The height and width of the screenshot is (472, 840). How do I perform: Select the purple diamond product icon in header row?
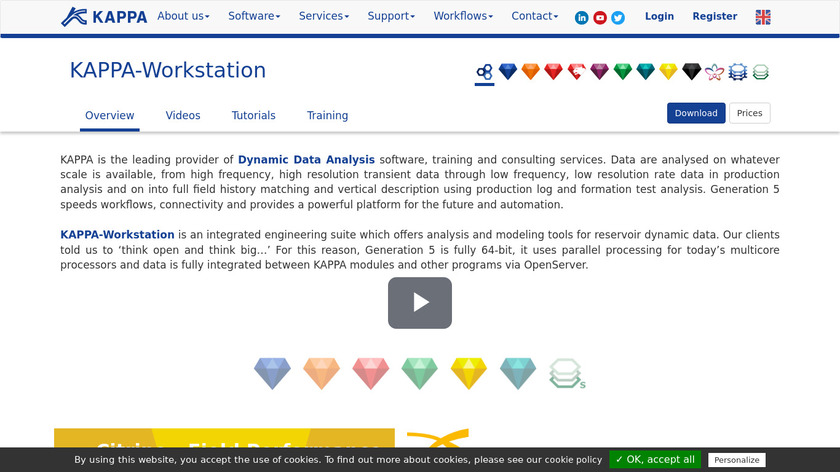tap(599, 71)
